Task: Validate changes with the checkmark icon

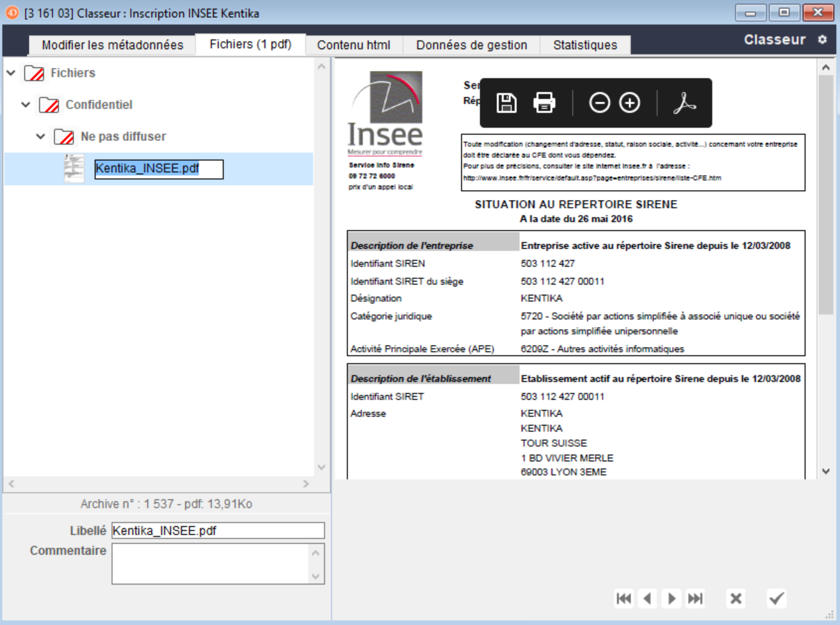Action: 776,599
